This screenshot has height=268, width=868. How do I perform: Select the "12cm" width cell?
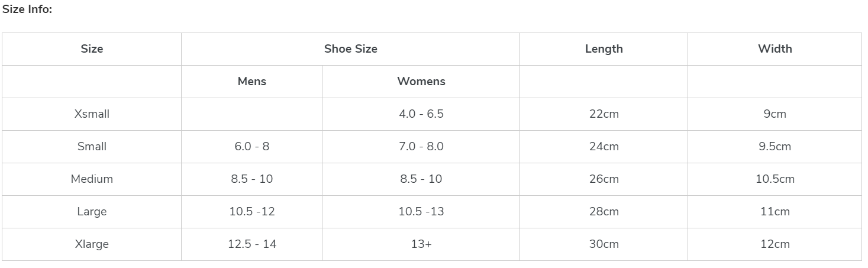(x=775, y=244)
